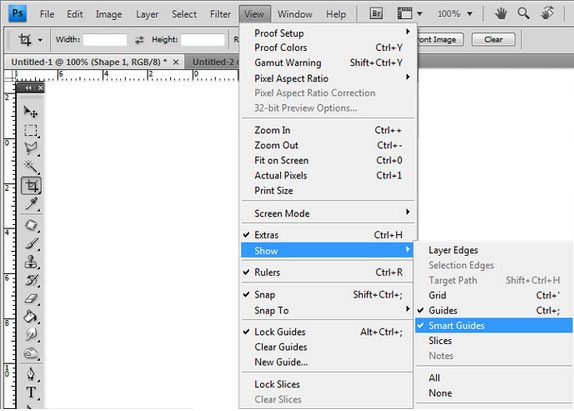This screenshot has width=574, height=411.
Task: Uncheck Smart Guides in the Show submenu
Action: pos(493,325)
